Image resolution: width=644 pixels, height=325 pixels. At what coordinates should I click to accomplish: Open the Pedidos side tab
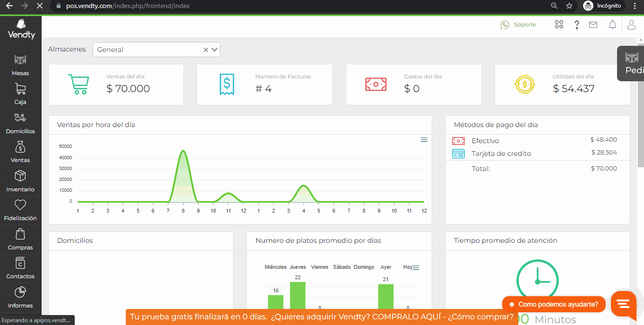631,63
